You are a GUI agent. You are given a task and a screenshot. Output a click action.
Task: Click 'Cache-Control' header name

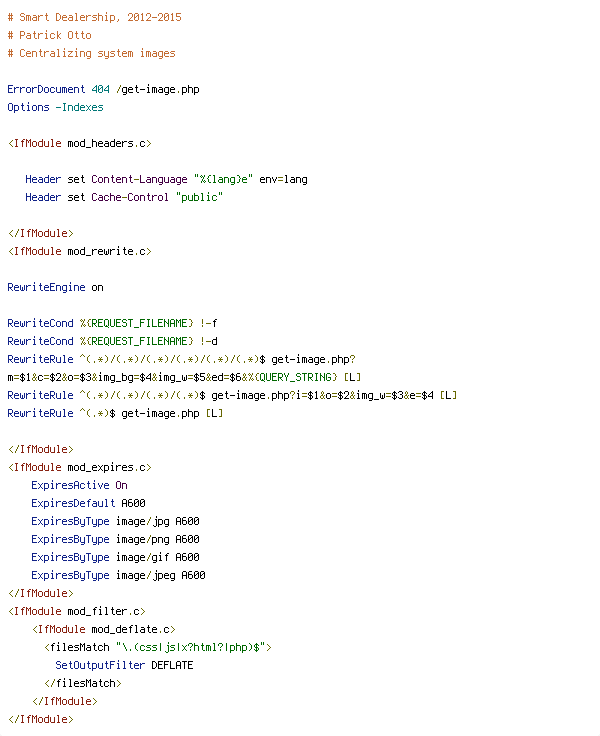pos(130,197)
